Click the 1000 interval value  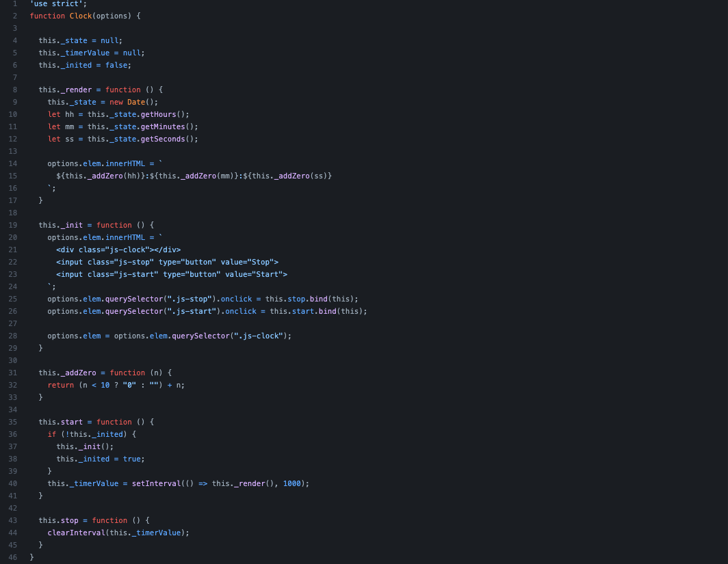point(291,483)
